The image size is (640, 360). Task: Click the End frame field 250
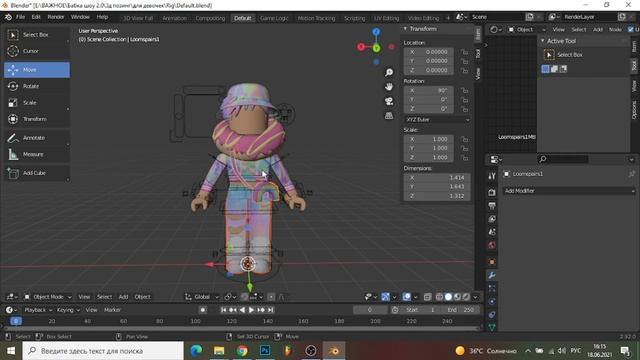click(463, 310)
